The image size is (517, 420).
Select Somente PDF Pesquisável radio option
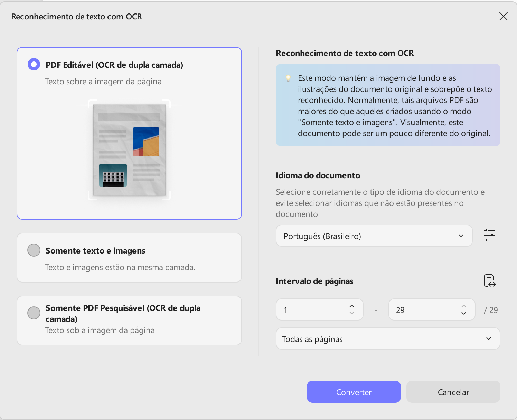click(34, 313)
